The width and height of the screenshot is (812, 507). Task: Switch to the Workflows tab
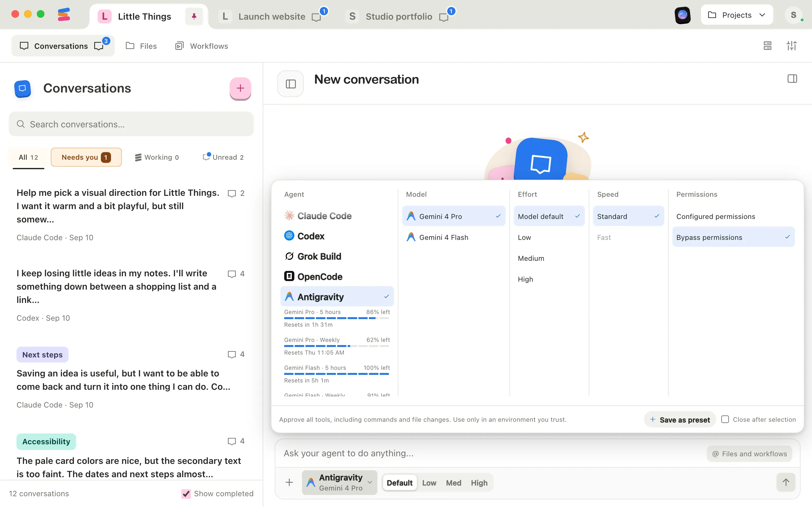coord(202,46)
